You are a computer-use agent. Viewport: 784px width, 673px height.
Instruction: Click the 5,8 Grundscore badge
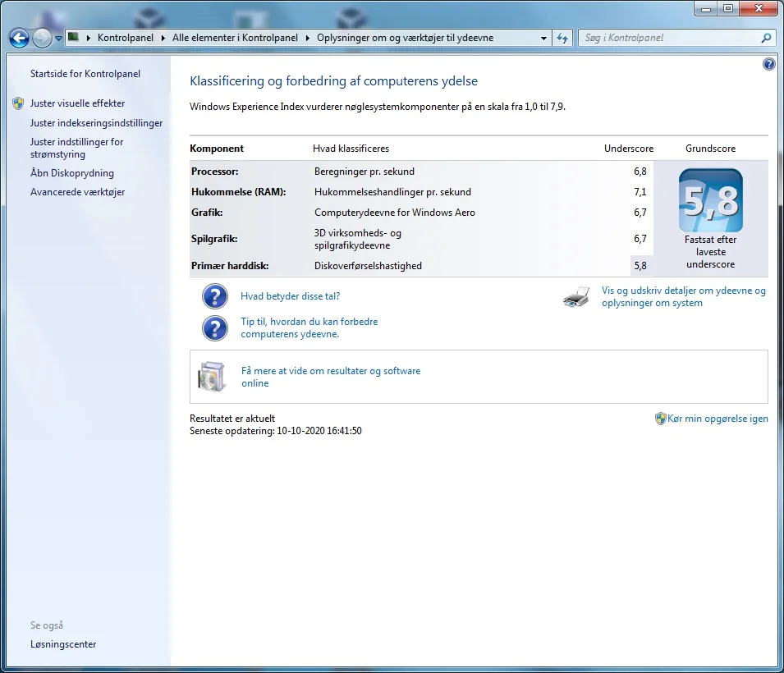click(x=710, y=200)
